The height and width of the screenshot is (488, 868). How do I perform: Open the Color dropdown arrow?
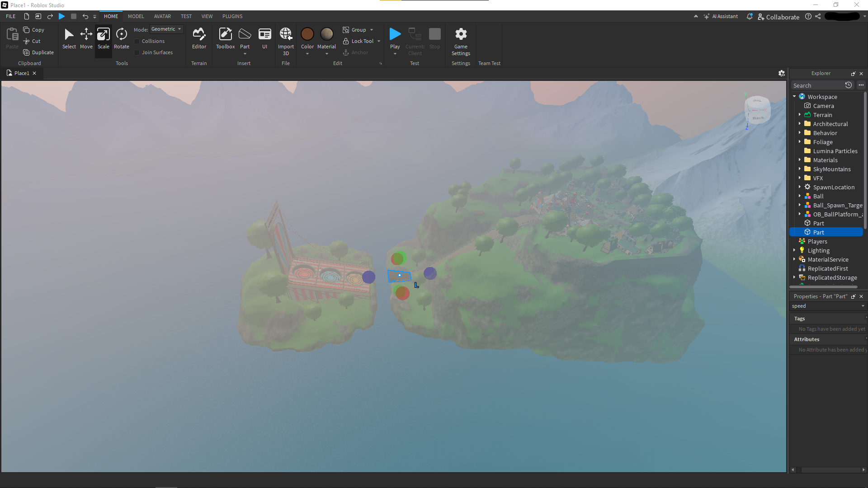(307, 54)
